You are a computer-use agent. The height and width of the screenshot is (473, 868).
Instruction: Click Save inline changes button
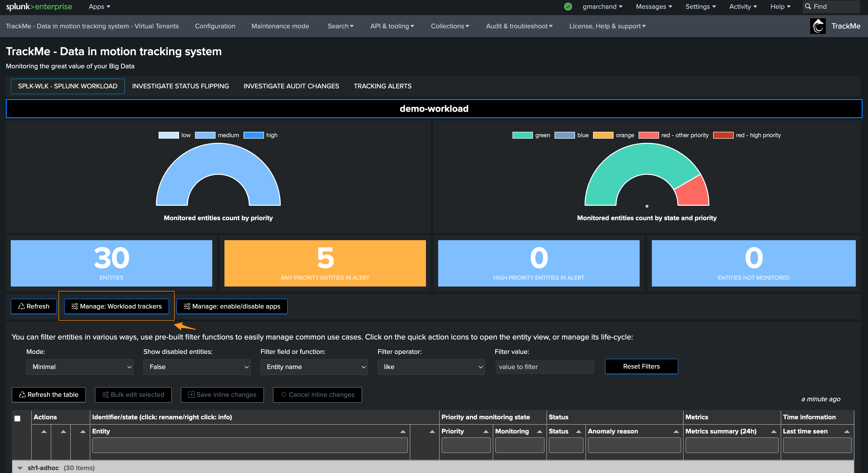point(222,394)
